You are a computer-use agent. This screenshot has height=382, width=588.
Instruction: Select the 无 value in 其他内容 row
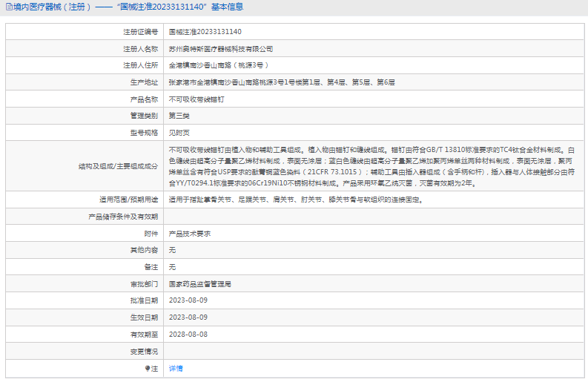172,250
